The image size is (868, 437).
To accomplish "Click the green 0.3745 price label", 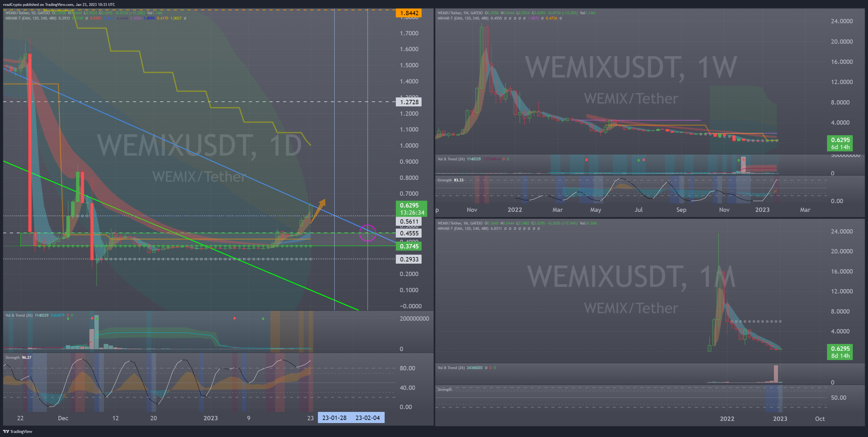I will pyautogui.click(x=409, y=246).
